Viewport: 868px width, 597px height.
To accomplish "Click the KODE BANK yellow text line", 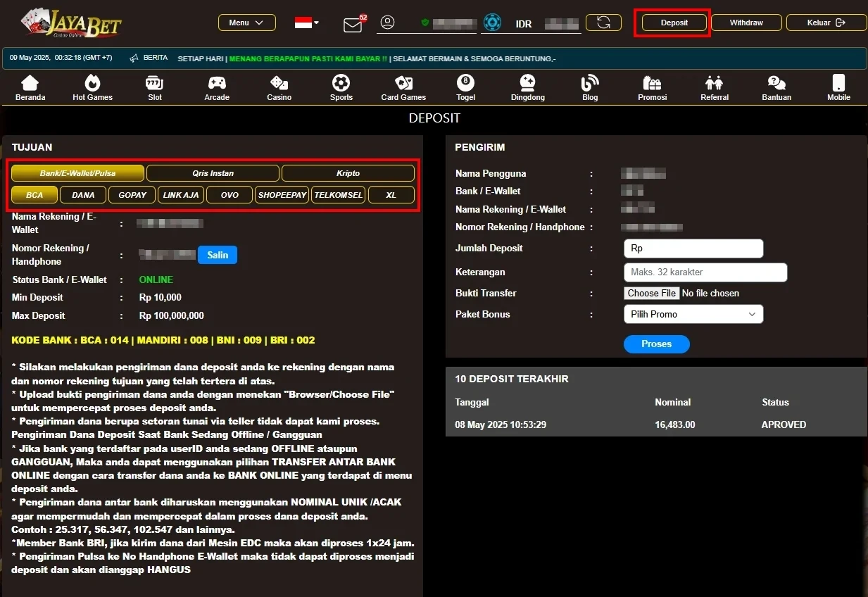I will [x=163, y=340].
